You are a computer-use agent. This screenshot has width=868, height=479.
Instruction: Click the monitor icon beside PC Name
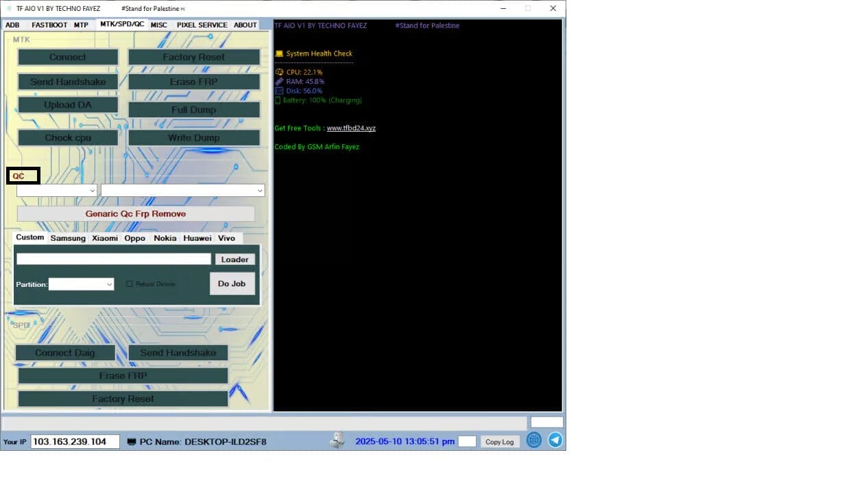pos(132,442)
